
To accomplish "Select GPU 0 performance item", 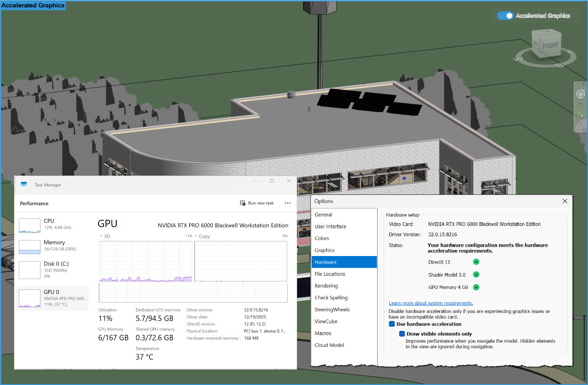I will [x=53, y=298].
